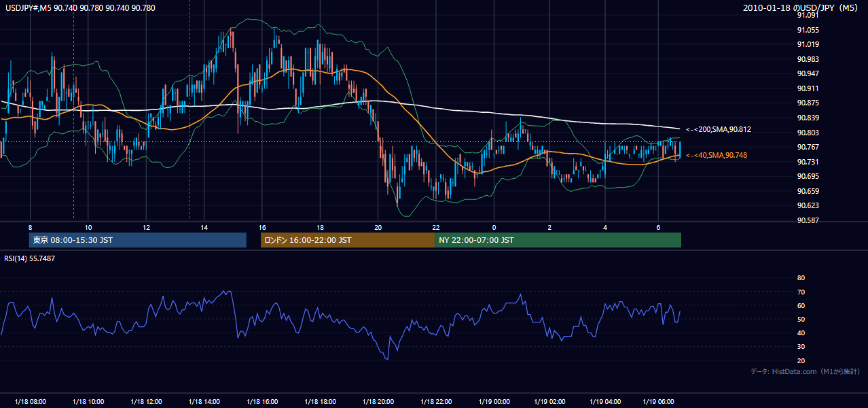
Task: Click the 1/18 12:00 time axis label
Action: click(147, 401)
